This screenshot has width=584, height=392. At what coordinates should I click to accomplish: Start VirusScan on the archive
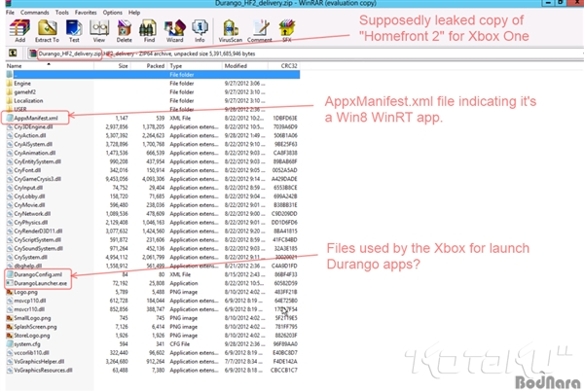230,31
